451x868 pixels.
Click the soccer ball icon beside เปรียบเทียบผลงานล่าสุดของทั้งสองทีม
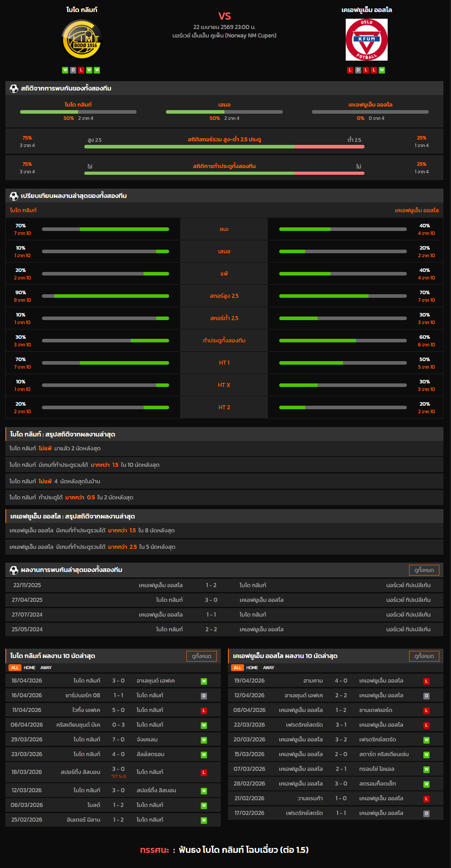click(14, 196)
